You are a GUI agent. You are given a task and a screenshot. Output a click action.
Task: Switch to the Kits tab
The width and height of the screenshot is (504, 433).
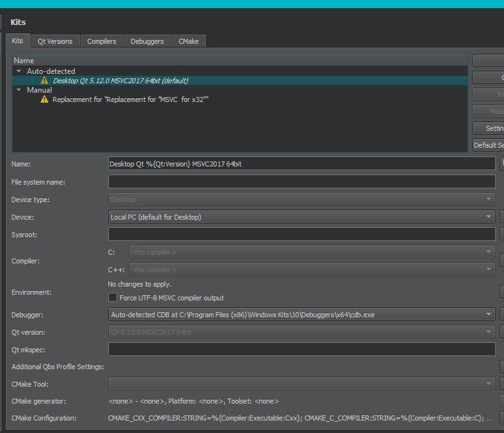18,41
